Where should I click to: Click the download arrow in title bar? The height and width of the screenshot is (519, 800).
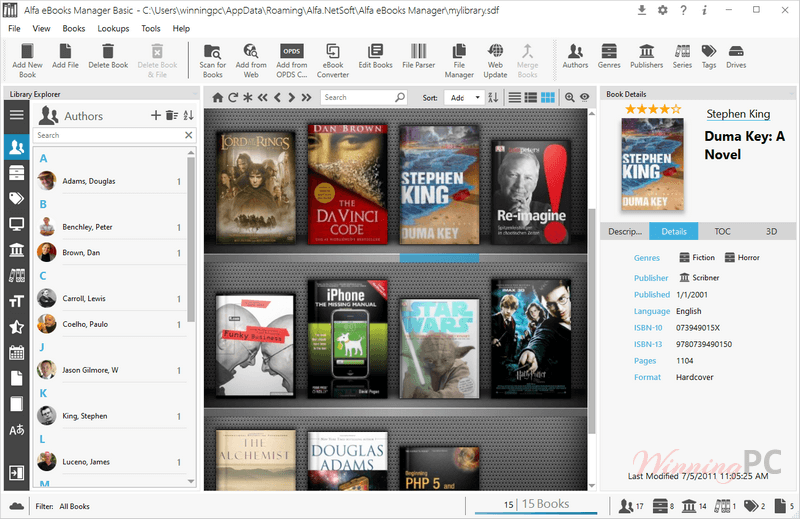click(642, 10)
